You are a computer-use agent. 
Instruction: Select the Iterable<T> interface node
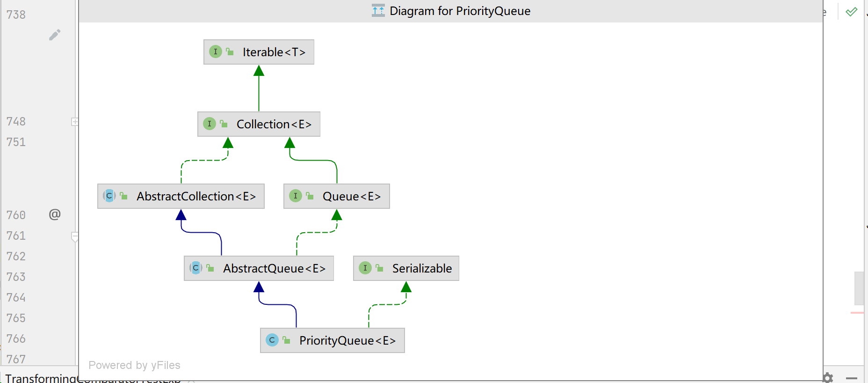point(259,52)
